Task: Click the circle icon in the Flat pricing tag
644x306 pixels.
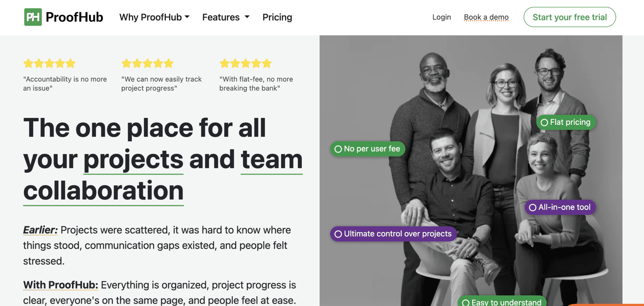Action: pos(544,122)
